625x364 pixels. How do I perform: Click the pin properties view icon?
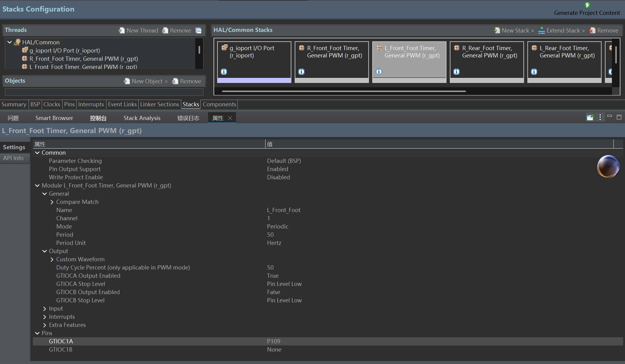point(590,117)
